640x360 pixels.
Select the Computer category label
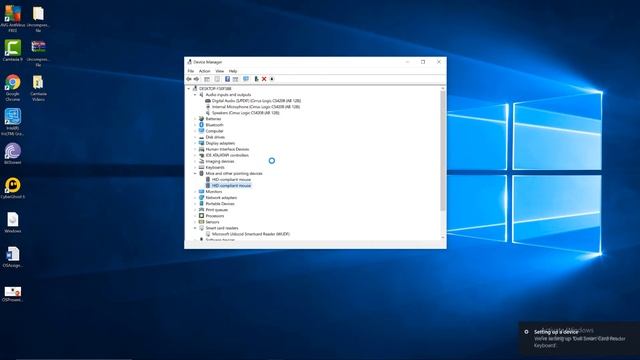[214, 131]
